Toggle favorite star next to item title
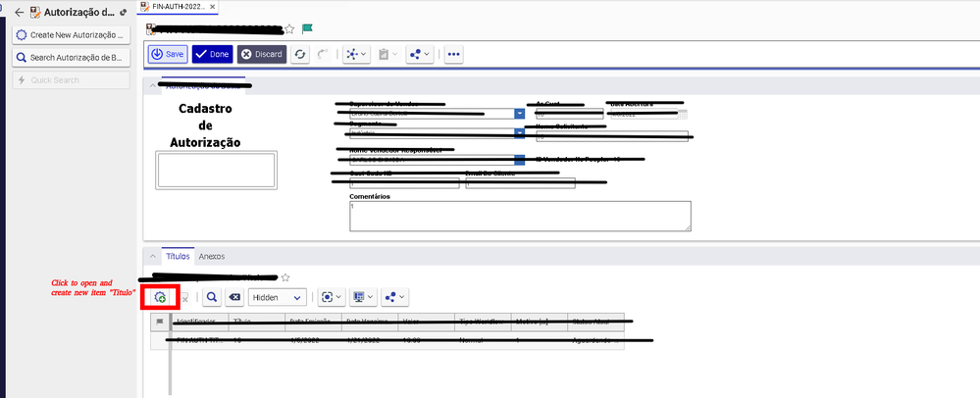980x398 pixels. coord(289,29)
